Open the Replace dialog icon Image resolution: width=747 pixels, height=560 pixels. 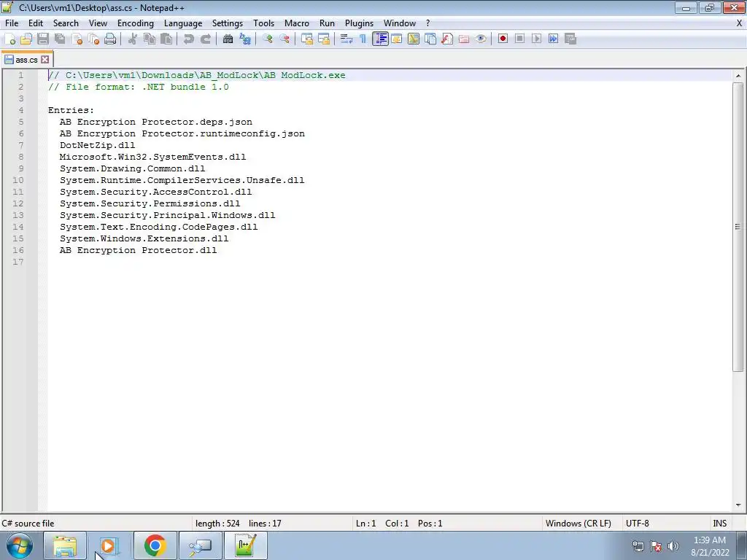pyautogui.click(x=245, y=39)
